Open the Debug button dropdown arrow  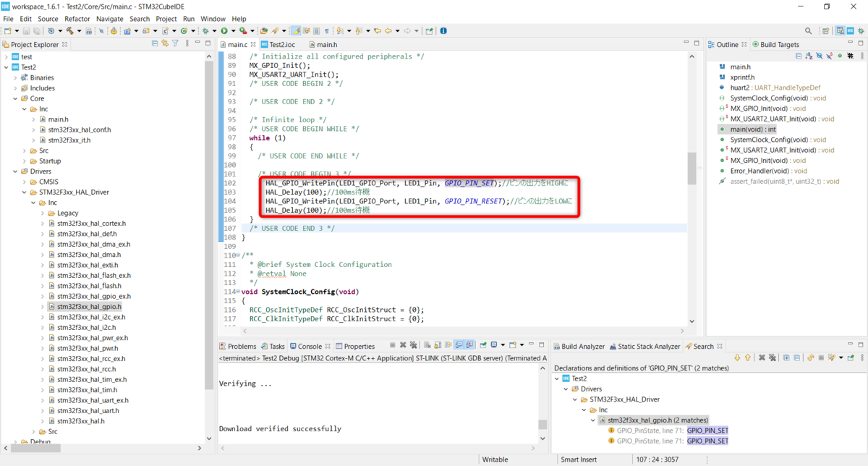click(x=214, y=31)
